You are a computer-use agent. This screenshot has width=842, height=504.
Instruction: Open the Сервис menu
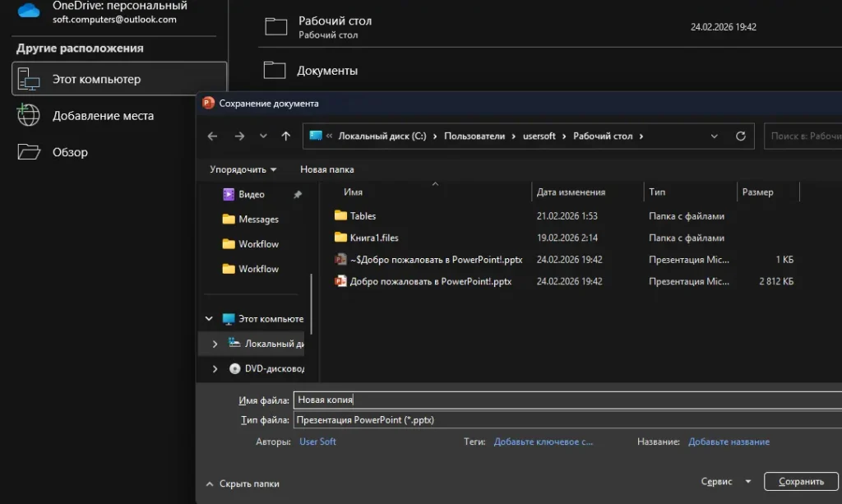726,482
